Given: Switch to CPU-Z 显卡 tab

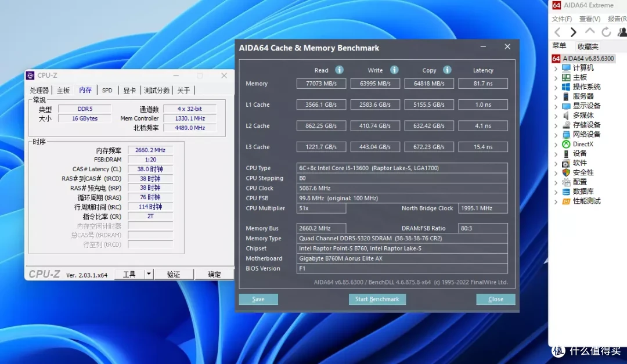Looking at the screenshot, I should click(129, 91).
